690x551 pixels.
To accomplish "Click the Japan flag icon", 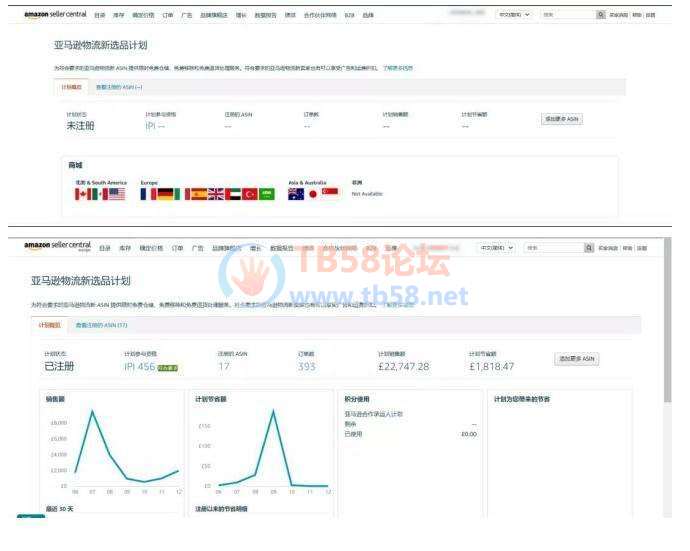I will (x=312, y=195).
